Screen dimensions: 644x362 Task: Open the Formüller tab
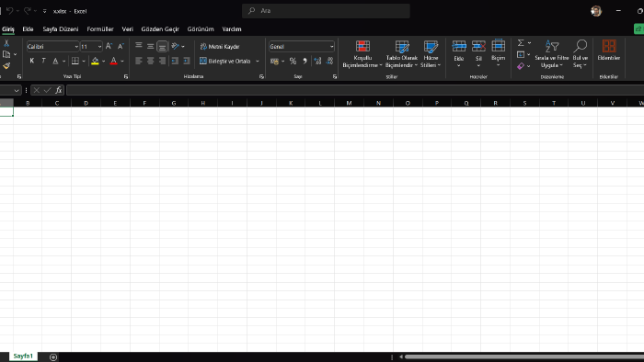[100, 29]
